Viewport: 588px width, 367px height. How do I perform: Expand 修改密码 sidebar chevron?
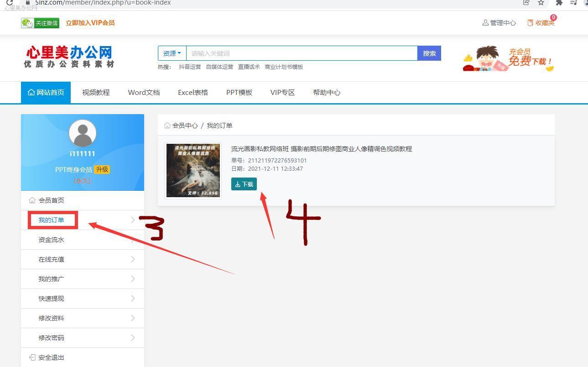133,338
